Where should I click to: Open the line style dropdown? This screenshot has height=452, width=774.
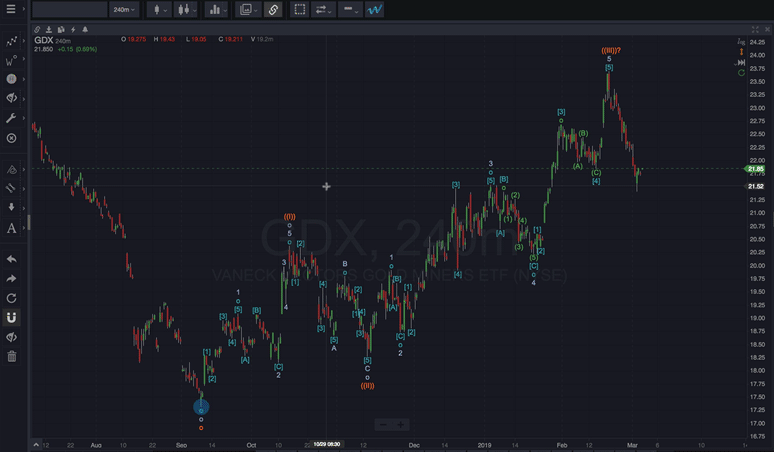pyautogui.click(x=350, y=9)
